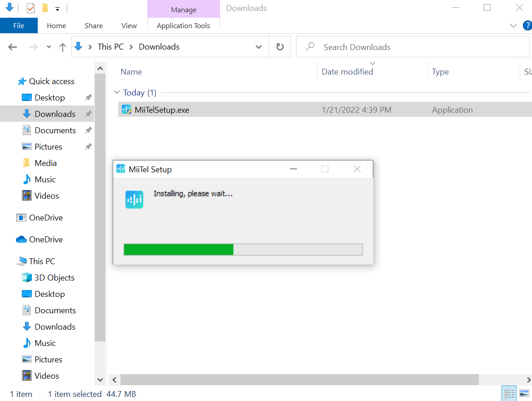Sort files by Date modified column
The width and height of the screenshot is (532, 401).
pyautogui.click(x=347, y=71)
